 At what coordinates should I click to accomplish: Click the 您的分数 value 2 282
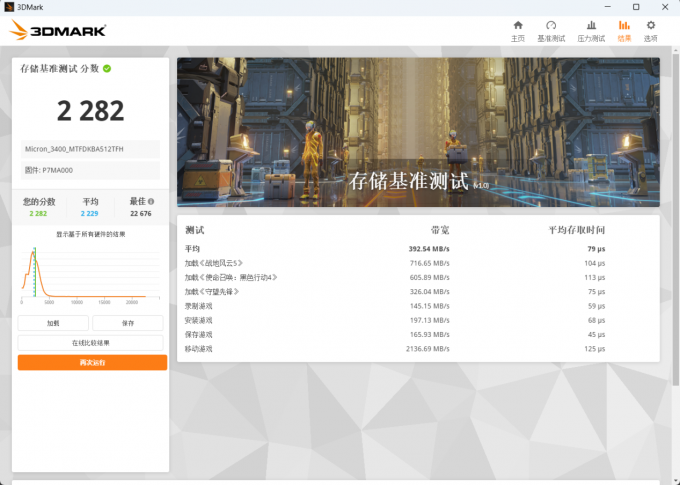[x=38, y=213]
